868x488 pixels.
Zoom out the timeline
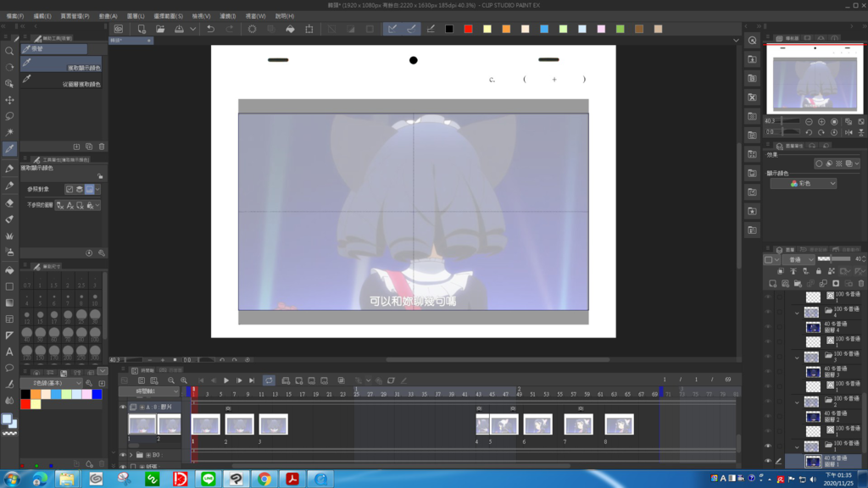coord(171,380)
